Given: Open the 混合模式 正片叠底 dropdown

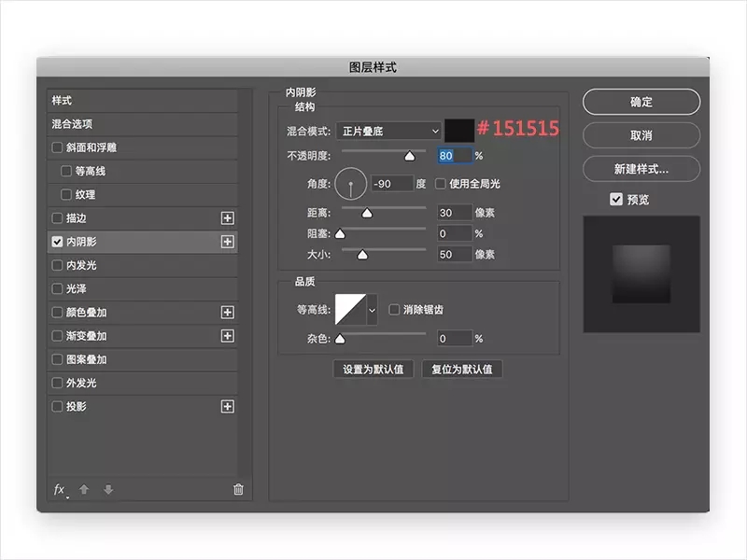Looking at the screenshot, I should pyautogui.click(x=388, y=131).
